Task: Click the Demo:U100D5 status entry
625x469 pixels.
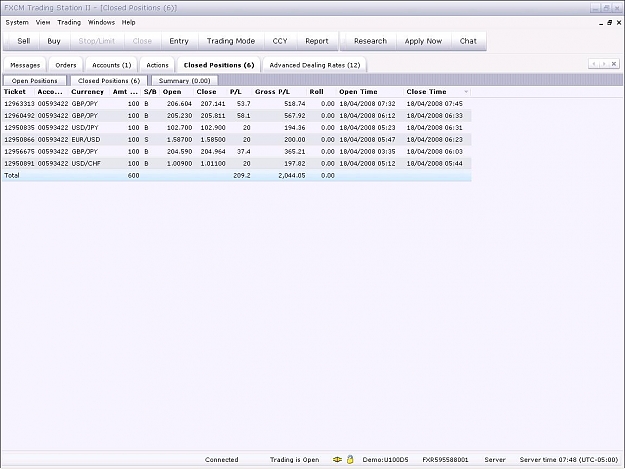Action: (385, 459)
